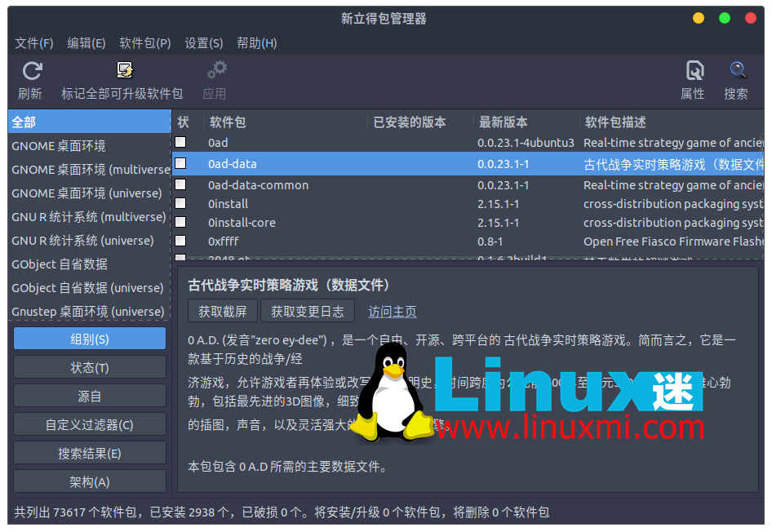This screenshot has height=532, width=772.
Task: Click the 获取变更日志 button
Action: 307,311
